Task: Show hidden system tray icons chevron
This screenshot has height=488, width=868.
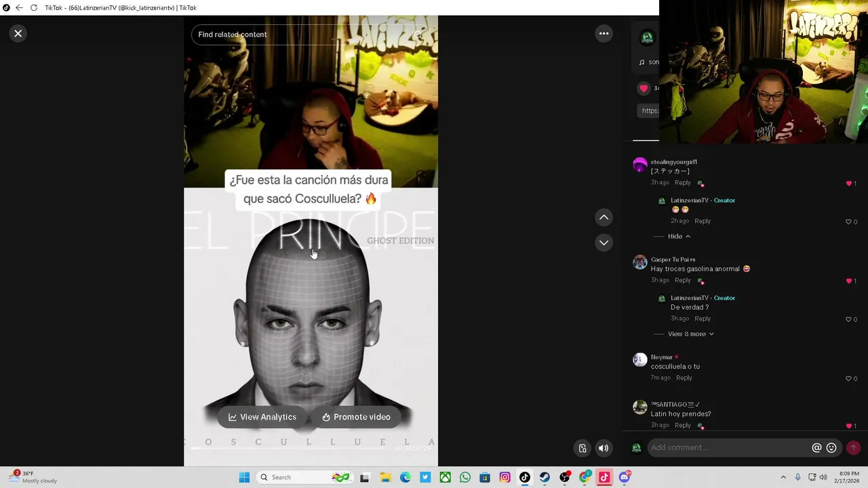Action: point(783,477)
